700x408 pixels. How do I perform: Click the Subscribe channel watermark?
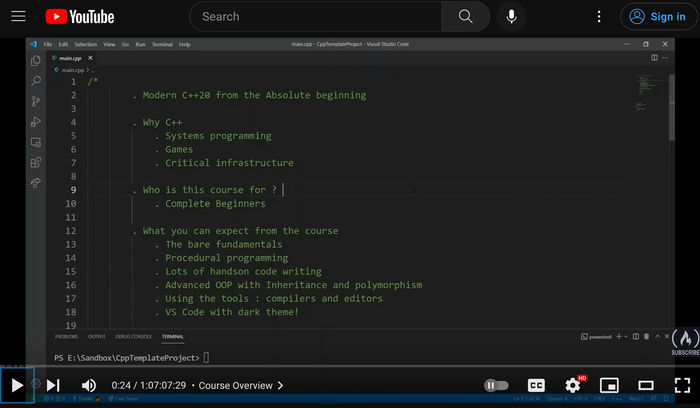coord(685,342)
